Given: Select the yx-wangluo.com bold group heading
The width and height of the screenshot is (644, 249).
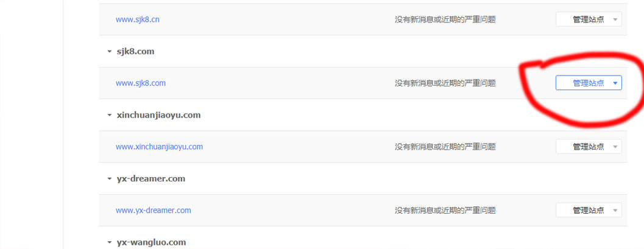Looking at the screenshot, I should pyautogui.click(x=151, y=242).
